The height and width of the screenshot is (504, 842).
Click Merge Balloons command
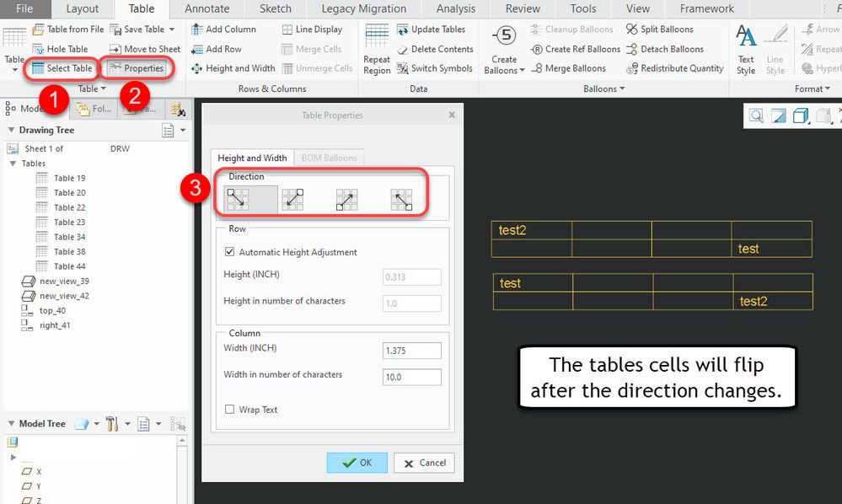pyautogui.click(x=568, y=68)
